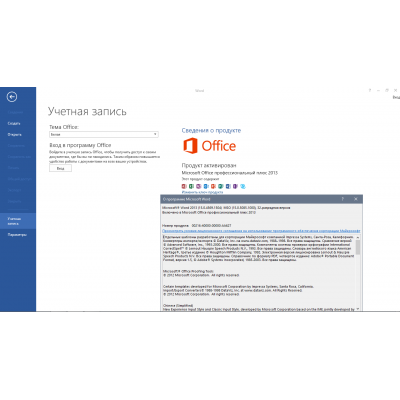Screen dimensions: 400x400
Task: Click the orange Office logo
Action: [x=209, y=146]
